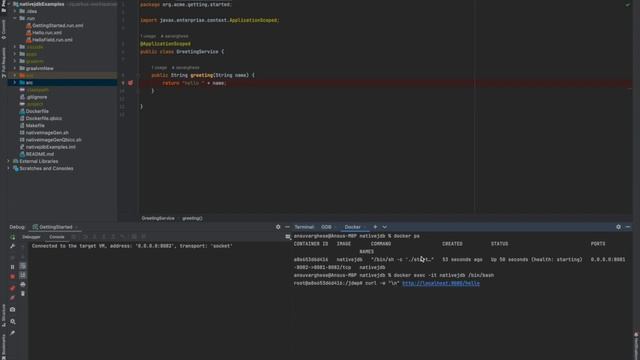Open the wrench debug settings icon

(x=13, y=246)
